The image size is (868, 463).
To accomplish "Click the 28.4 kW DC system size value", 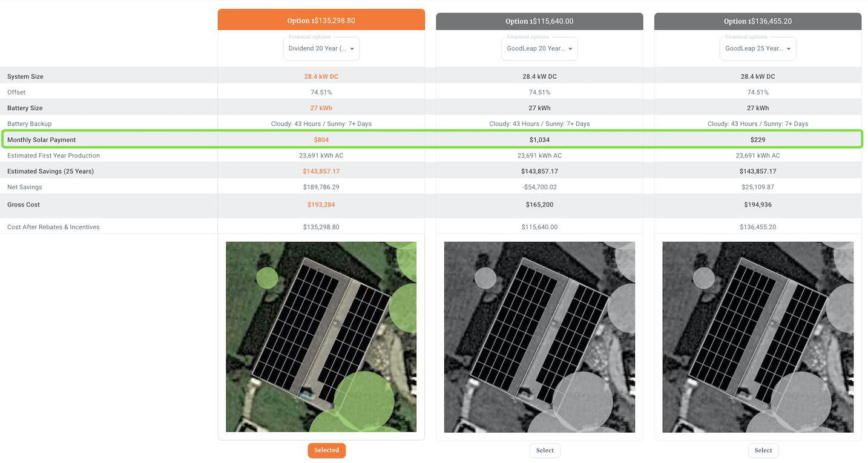I will point(321,76).
